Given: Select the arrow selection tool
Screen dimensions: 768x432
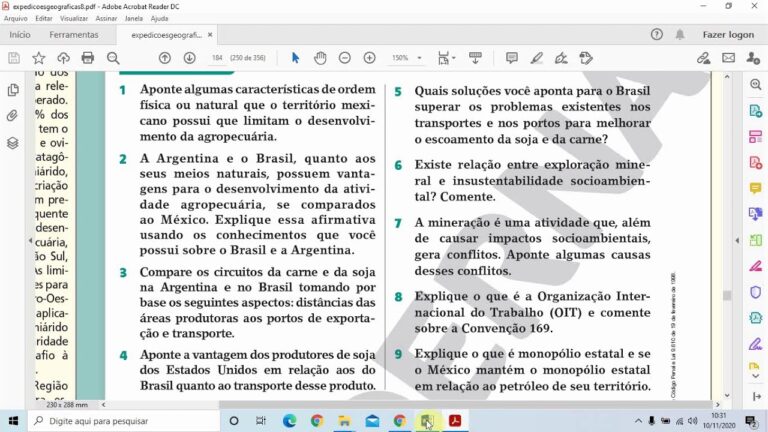Looking at the screenshot, I should click(x=295, y=58).
